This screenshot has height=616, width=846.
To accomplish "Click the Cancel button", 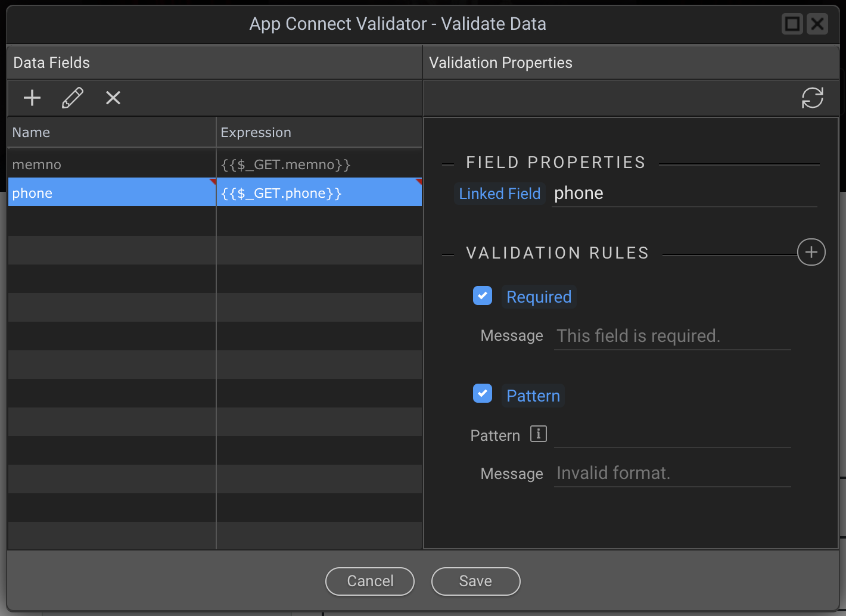I will point(370,581).
